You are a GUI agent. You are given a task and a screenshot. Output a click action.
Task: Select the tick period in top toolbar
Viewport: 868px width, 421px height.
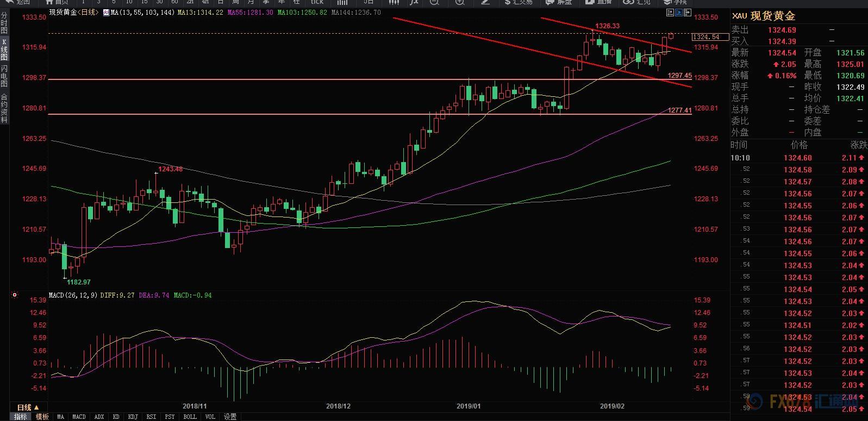(317, 2)
